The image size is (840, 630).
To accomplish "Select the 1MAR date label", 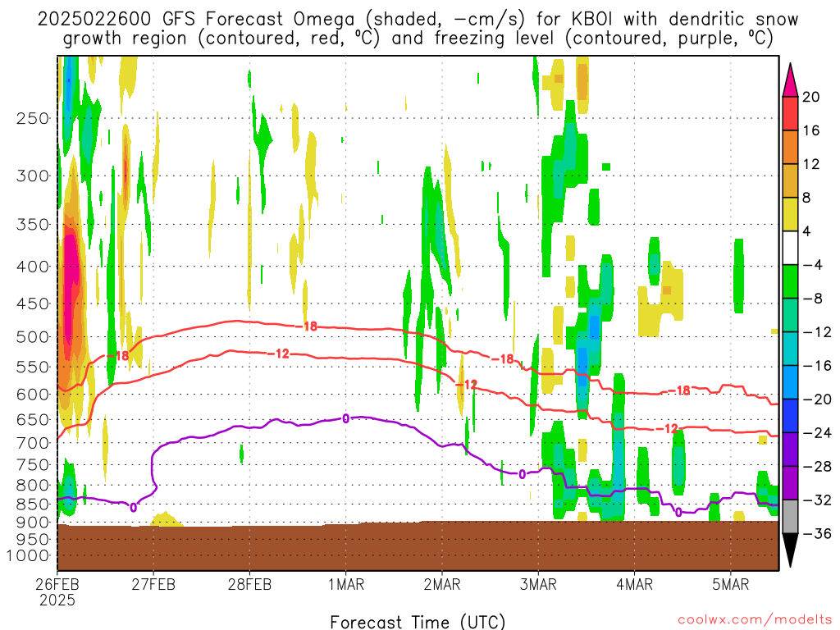I will (x=346, y=584).
